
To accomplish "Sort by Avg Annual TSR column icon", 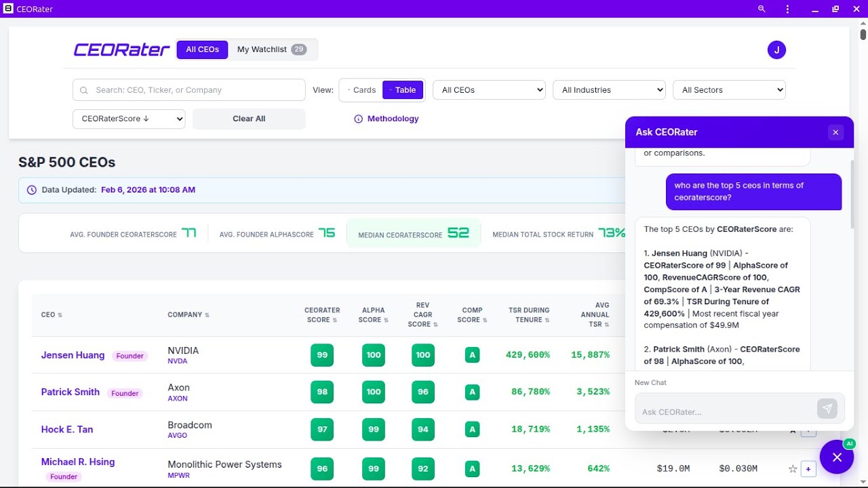I will [607, 325].
